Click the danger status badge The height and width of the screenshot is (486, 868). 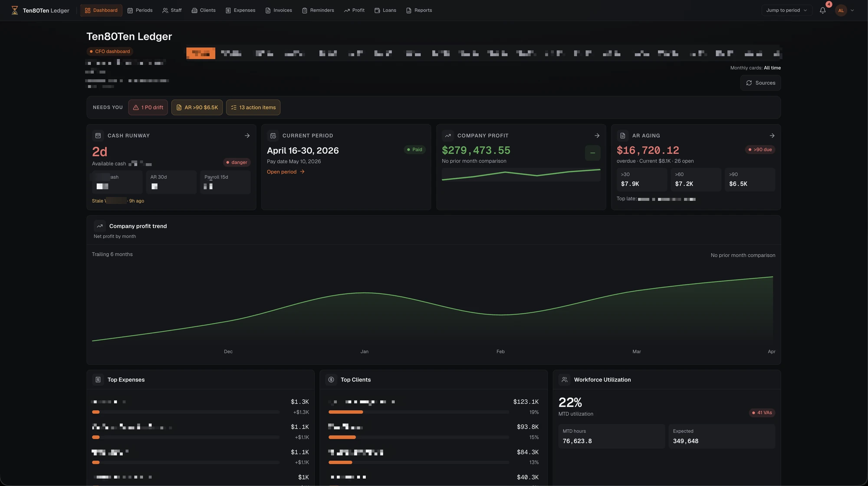[x=237, y=162]
